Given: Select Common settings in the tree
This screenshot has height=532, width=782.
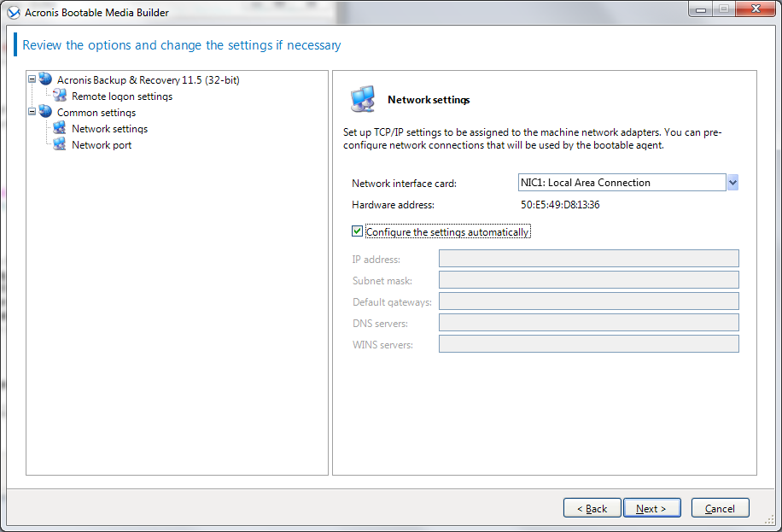Looking at the screenshot, I should 96,113.
